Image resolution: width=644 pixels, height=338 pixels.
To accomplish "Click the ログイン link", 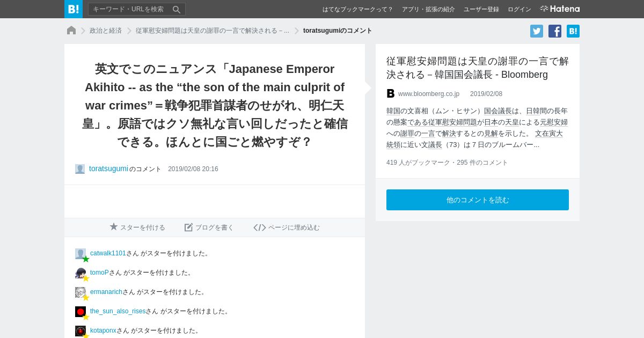I will coord(519,9).
